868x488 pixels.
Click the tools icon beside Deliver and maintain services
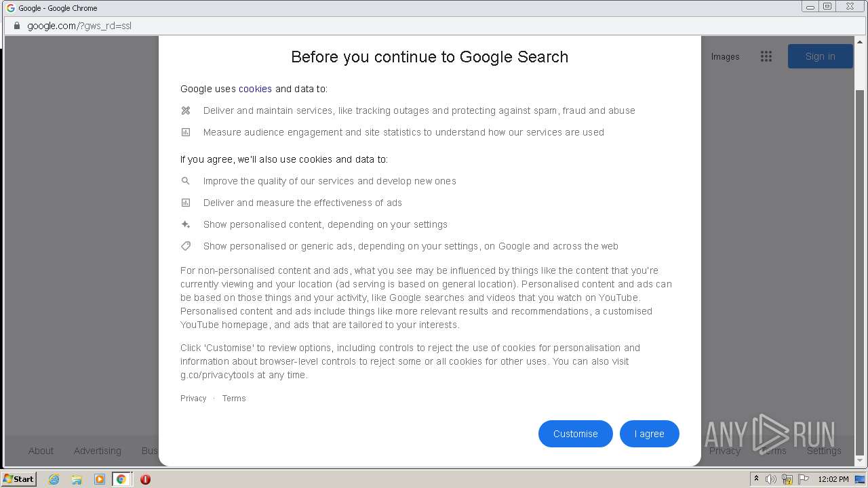point(186,110)
